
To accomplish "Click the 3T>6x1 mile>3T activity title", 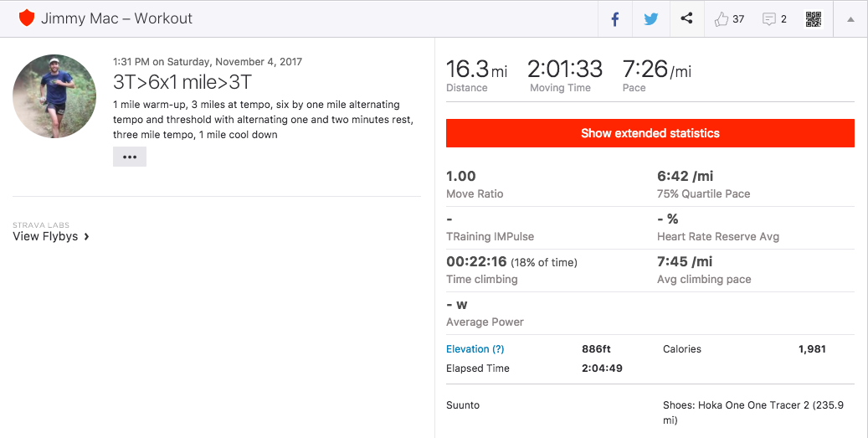I will pyautogui.click(x=182, y=82).
